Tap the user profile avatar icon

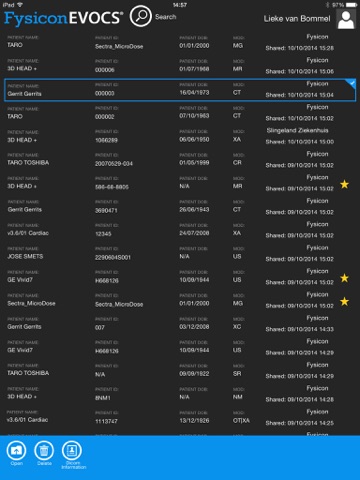point(346,19)
